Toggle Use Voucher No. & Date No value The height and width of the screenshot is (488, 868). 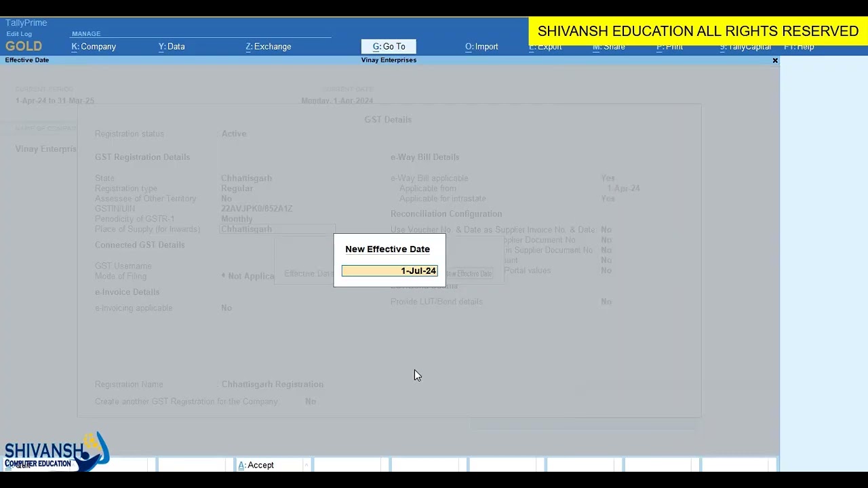606,230
